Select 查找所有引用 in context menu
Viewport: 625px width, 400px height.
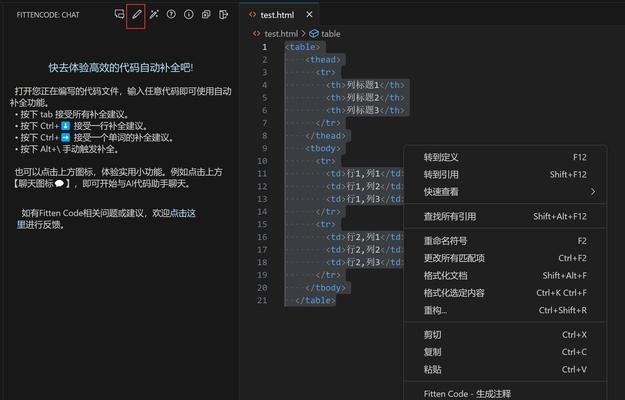click(x=505, y=216)
